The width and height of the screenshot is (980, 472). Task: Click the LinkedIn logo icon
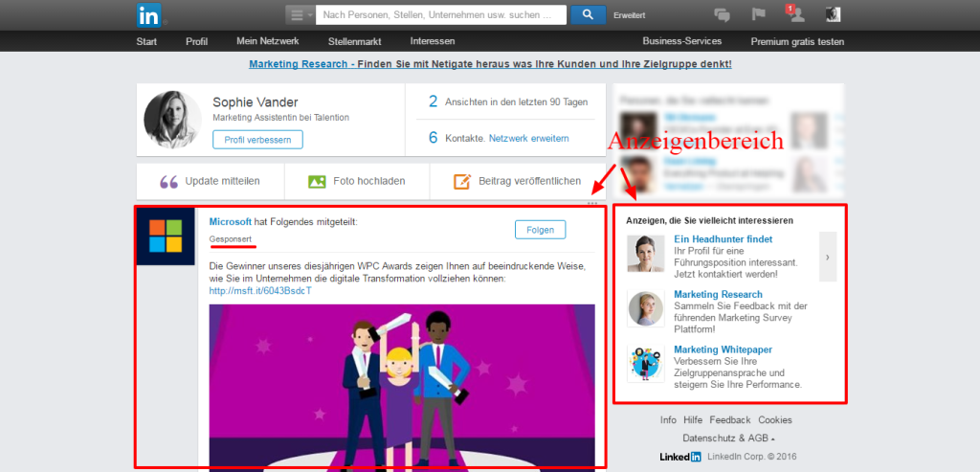(x=148, y=14)
